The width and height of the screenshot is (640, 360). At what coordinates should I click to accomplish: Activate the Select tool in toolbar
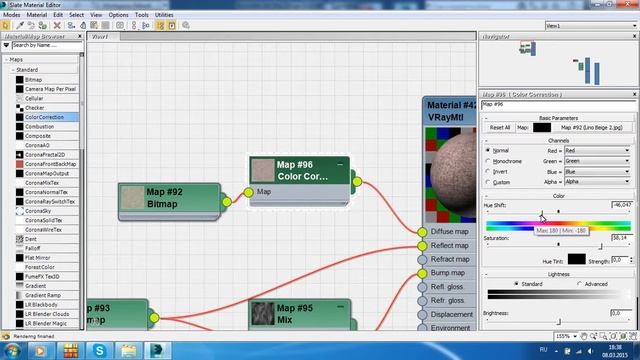click(x=6, y=25)
